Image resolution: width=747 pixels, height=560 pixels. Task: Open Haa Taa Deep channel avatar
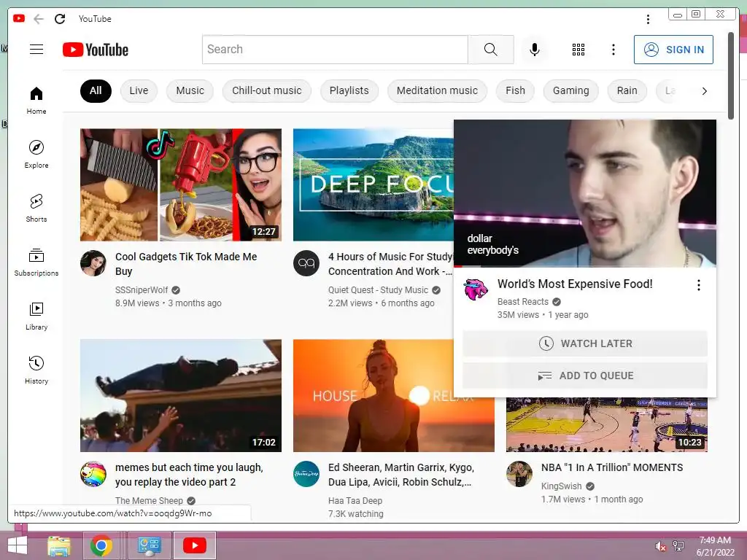(x=306, y=474)
